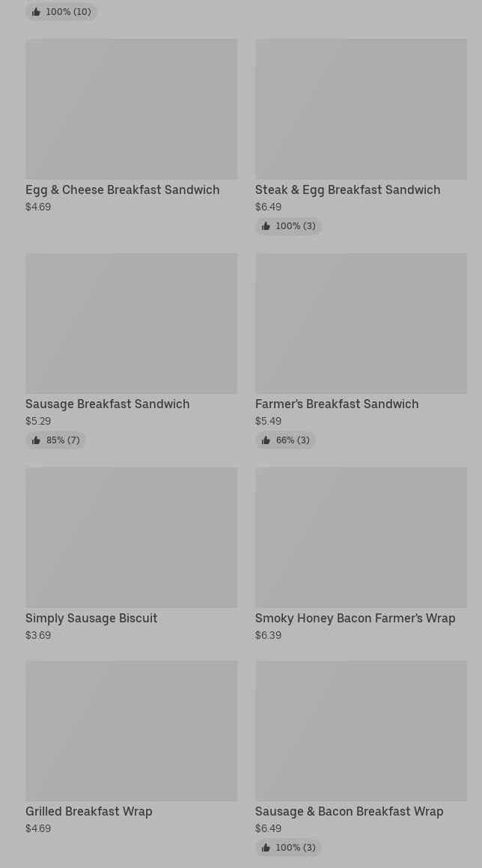Screen dimensions: 482x868
Task: Open Steak & Egg Breakfast Sandwich image
Action: 361,109
